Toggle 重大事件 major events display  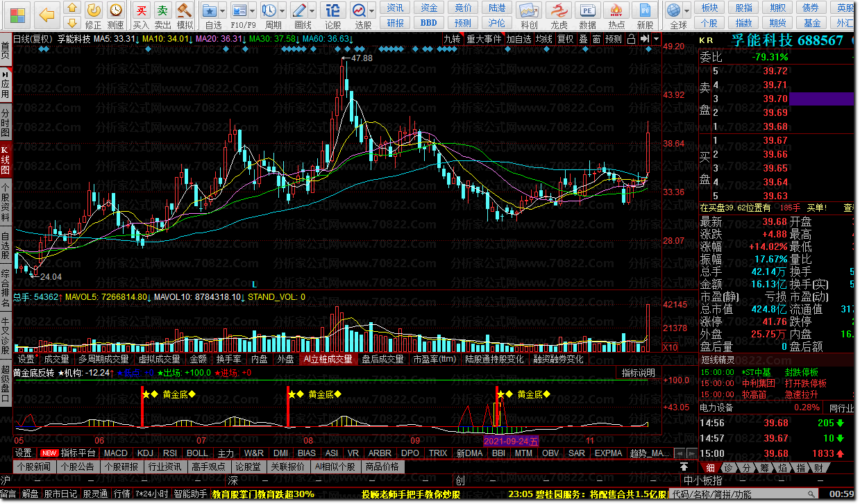[x=483, y=39]
